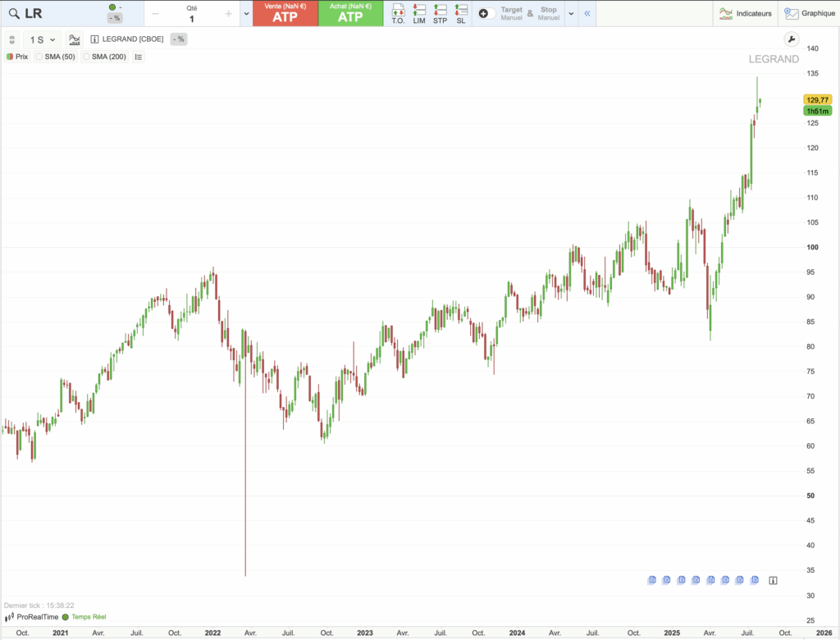This screenshot has width=840, height=640.
Task: Expand the Target and Stop options chevron
Action: coord(571,13)
